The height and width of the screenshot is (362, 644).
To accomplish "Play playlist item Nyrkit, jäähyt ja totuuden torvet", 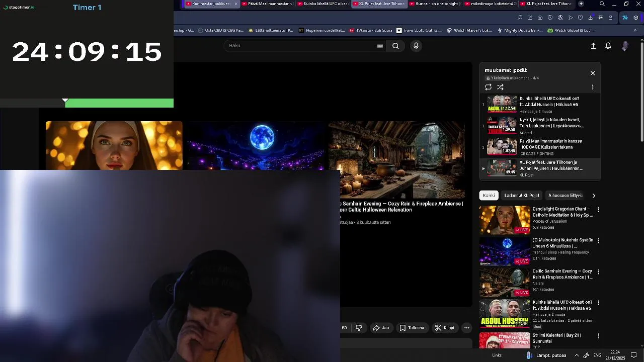I will pyautogui.click(x=540, y=126).
